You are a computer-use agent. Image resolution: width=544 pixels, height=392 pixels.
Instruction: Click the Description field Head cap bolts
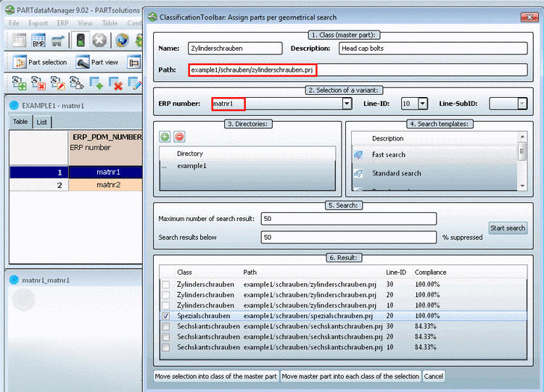click(433, 49)
